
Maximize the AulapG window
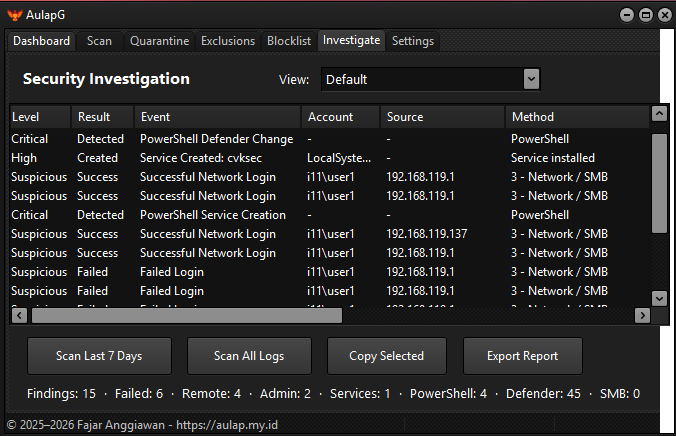(x=645, y=15)
